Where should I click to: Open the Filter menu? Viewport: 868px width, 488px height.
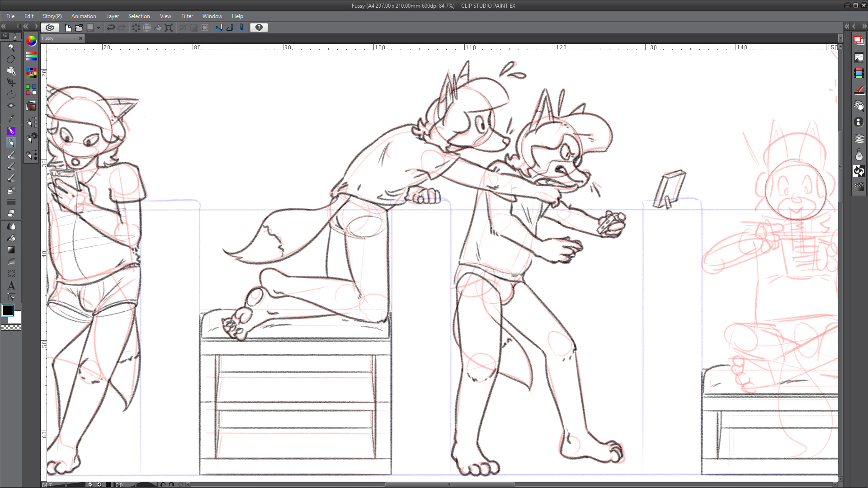(187, 16)
